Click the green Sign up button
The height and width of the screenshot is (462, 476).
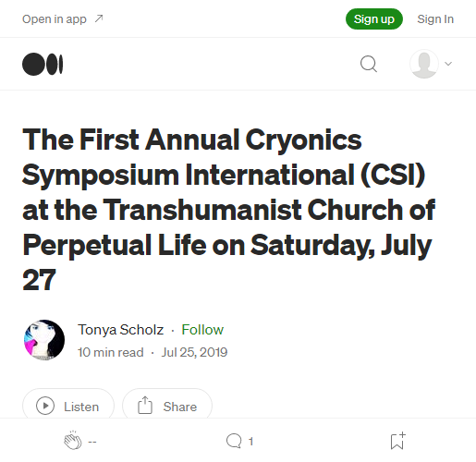[x=374, y=19]
